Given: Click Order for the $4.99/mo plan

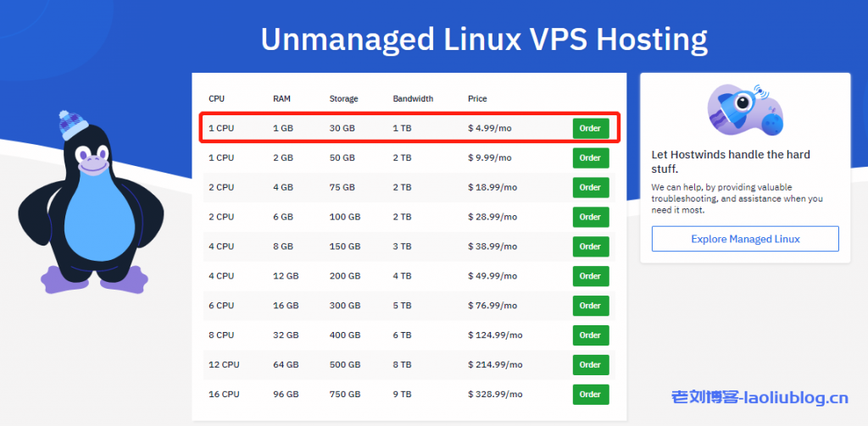Looking at the screenshot, I should coord(590,129).
